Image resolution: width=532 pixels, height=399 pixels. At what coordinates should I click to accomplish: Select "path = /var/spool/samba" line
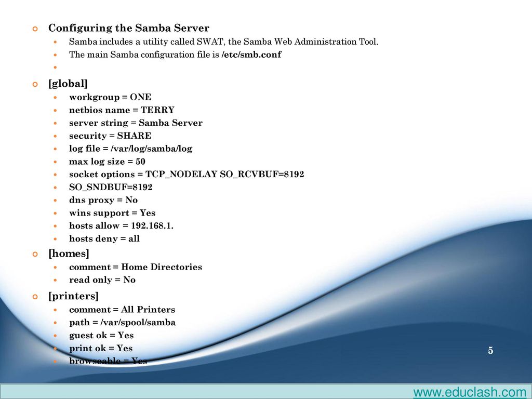pos(123,323)
